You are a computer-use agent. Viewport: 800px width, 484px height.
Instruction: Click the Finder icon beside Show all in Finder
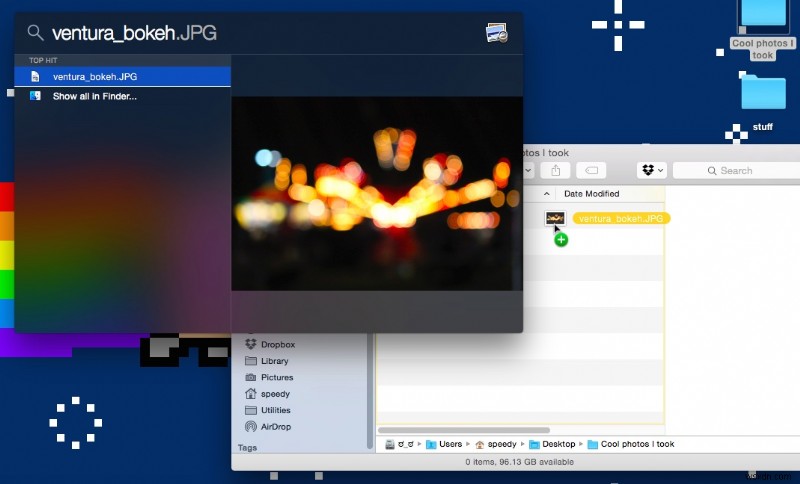pos(35,96)
